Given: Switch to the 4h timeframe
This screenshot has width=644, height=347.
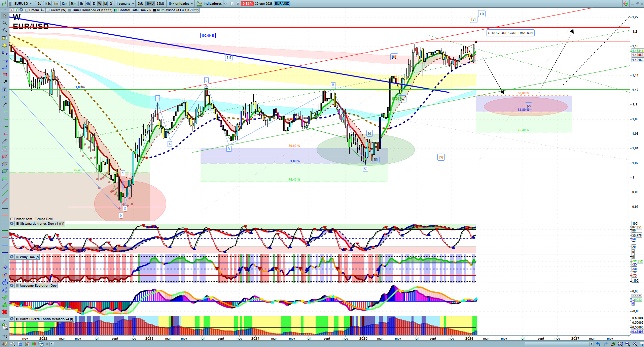Looking at the screenshot, I should (x=88, y=4).
